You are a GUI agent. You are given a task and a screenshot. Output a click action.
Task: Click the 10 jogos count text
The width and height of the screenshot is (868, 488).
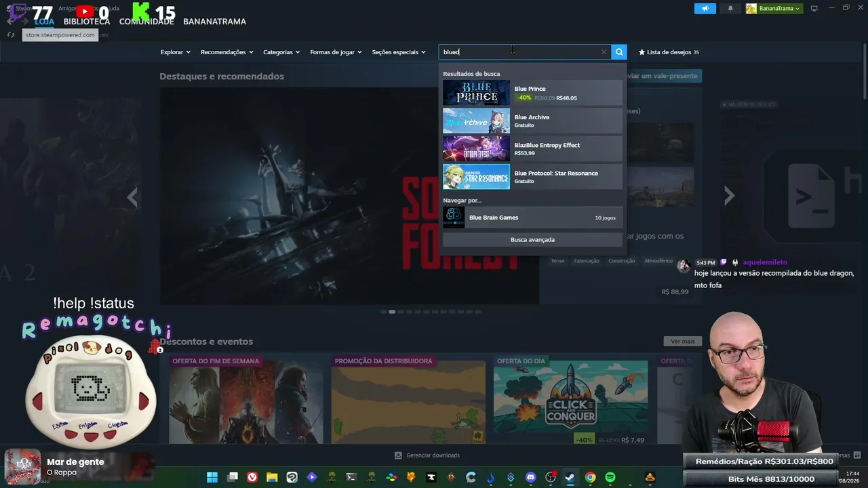[606, 218]
